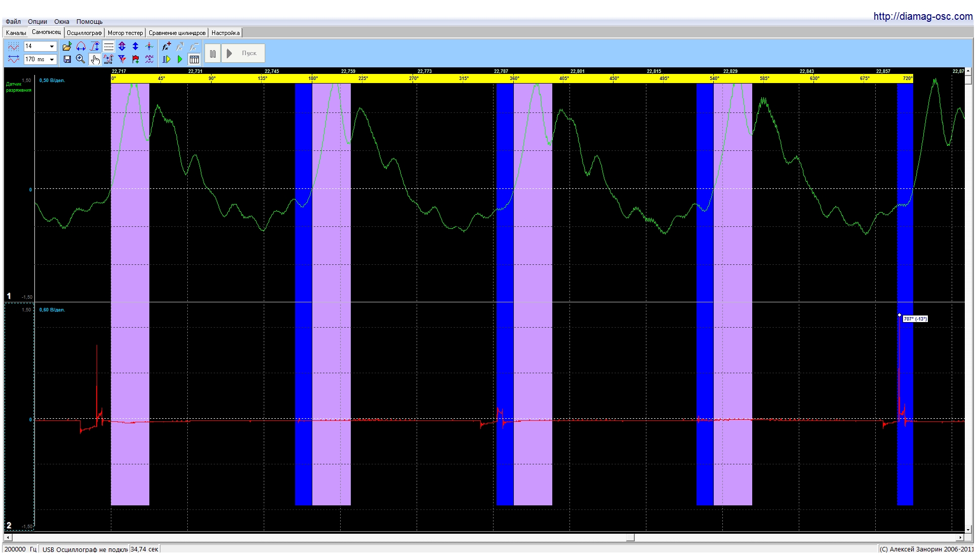Viewport: 980px width, 555px height.
Task: Click the dotted waveform amplitude icon
Action: tap(14, 47)
